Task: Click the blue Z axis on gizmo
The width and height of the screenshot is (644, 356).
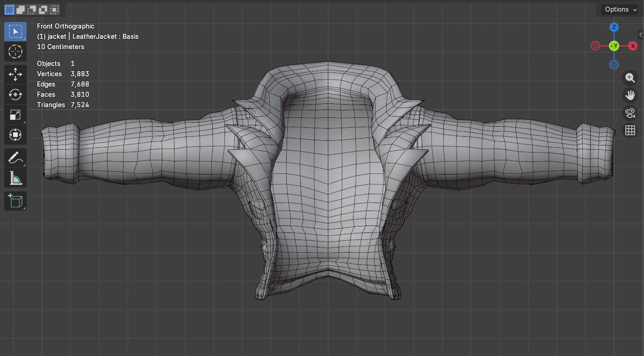Action: coord(614,27)
